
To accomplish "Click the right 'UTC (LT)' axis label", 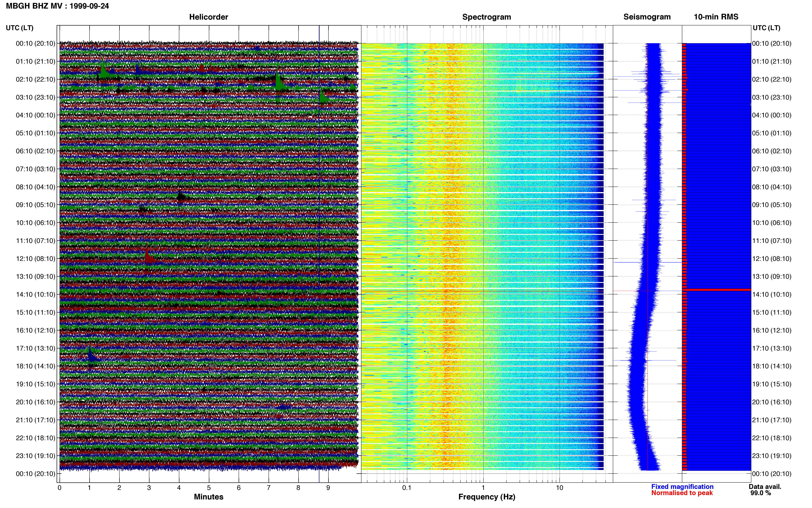I will (x=766, y=28).
